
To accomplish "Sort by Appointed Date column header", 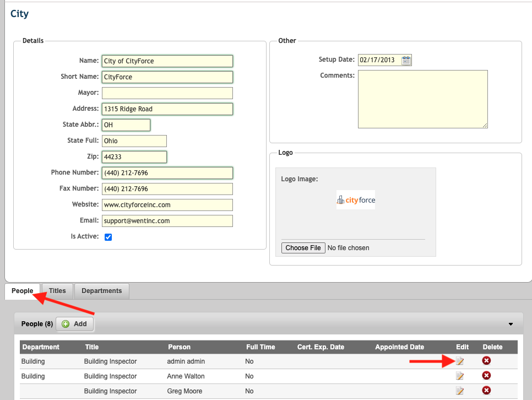I will tap(400, 347).
